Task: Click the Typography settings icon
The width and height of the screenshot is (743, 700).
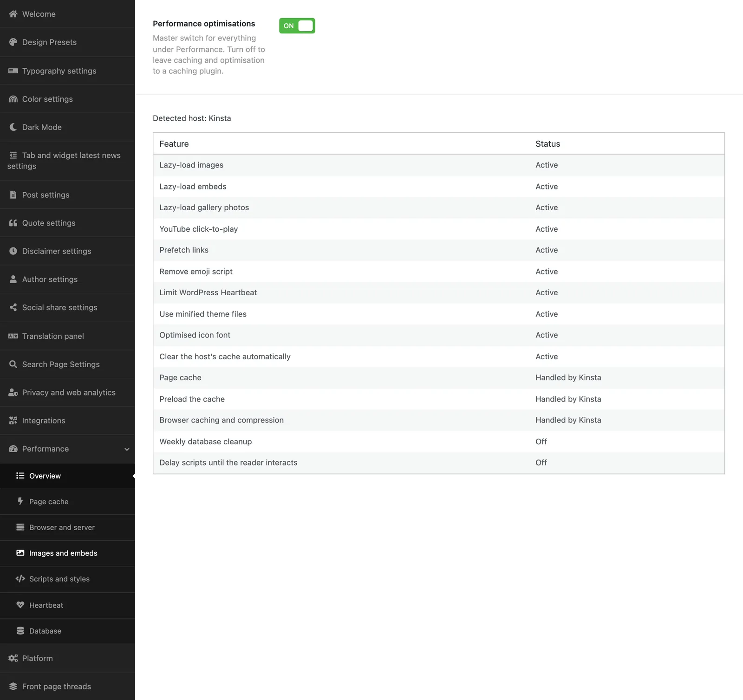Action: pyautogui.click(x=13, y=71)
